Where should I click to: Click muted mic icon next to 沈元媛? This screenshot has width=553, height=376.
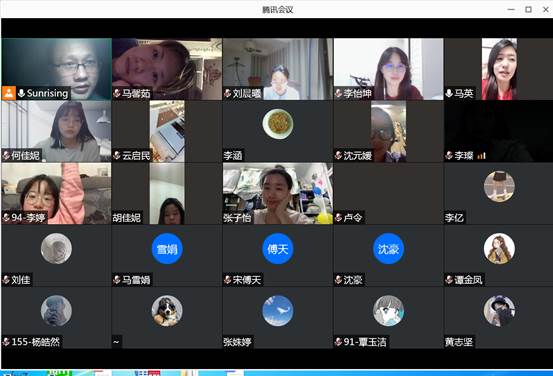pos(338,155)
